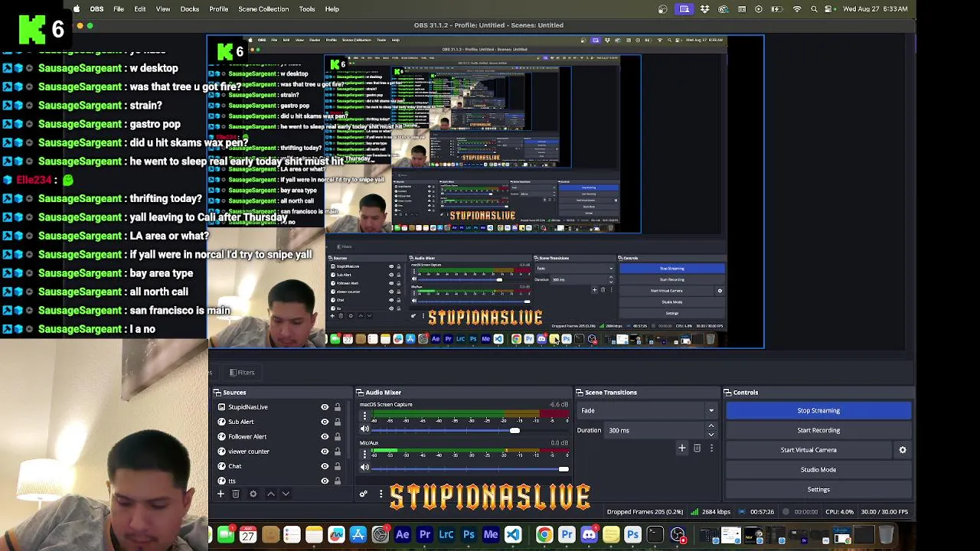Mute the Mic/Aux speaker icon

(364, 468)
